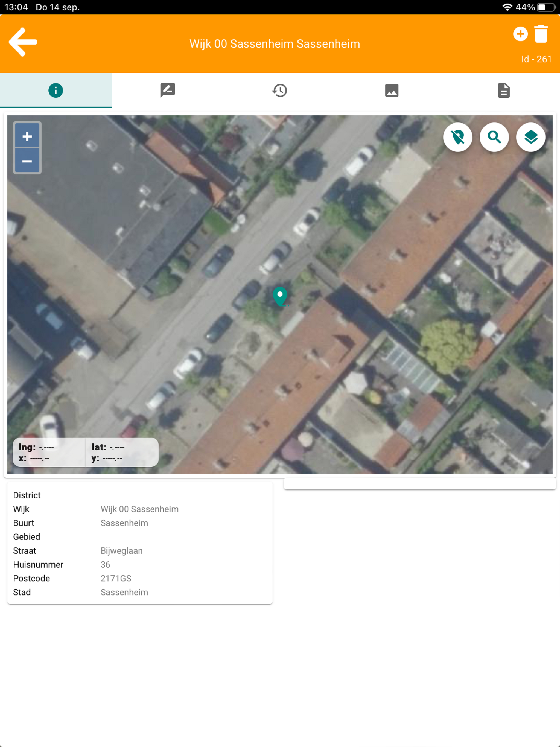Click the 'Id - 261' label

tap(536, 59)
